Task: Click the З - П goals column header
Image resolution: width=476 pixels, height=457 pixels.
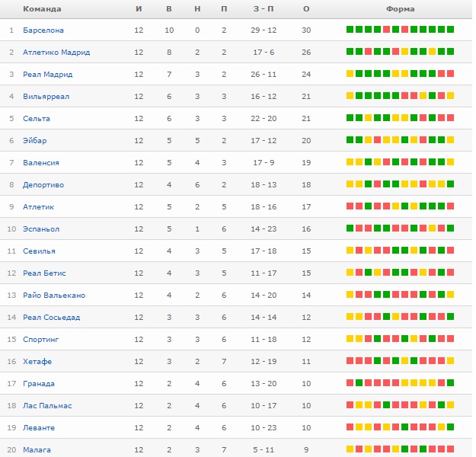Action: pyautogui.click(x=265, y=9)
